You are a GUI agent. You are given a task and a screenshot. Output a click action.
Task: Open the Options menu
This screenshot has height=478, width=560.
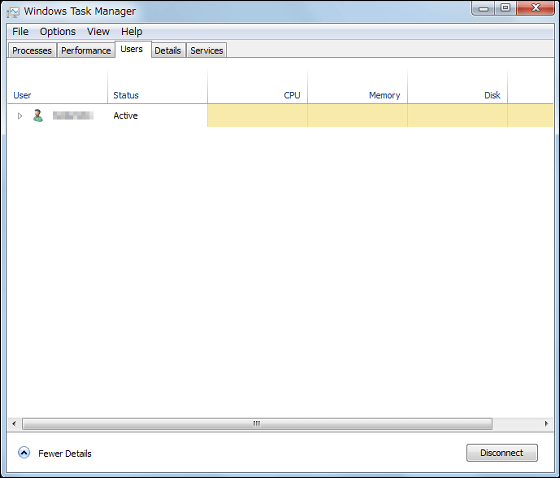58,31
